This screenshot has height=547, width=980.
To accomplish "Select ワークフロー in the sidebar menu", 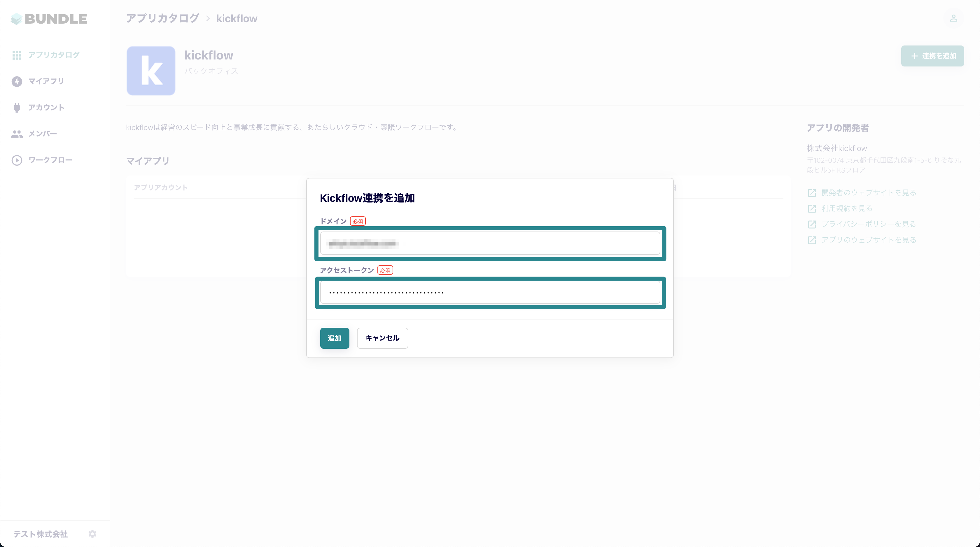I will [50, 160].
